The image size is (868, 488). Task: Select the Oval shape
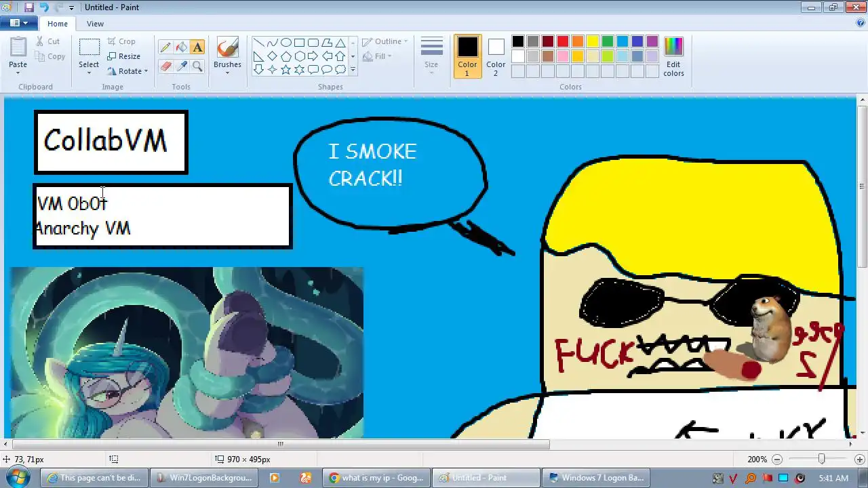coord(286,43)
